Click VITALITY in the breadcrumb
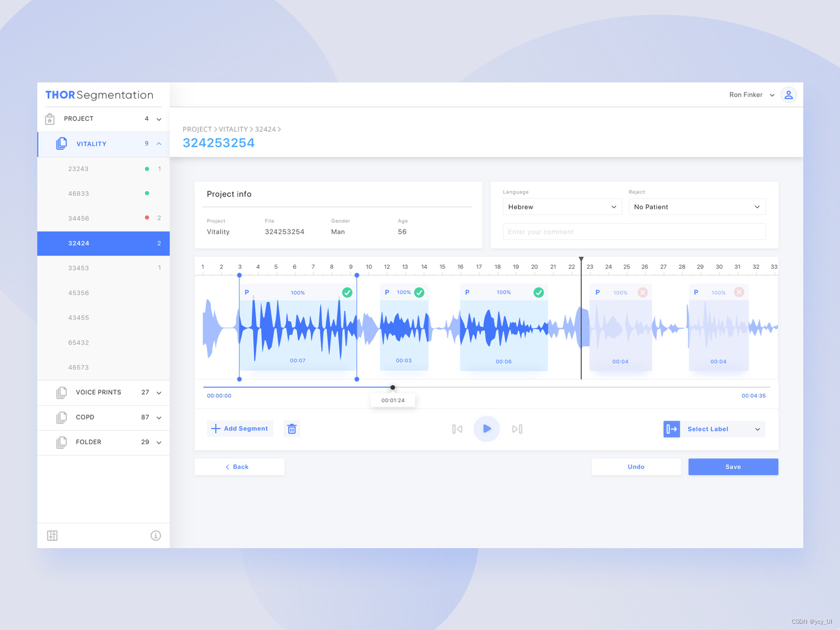The width and height of the screenshot is (840, 630). point(233,129)
